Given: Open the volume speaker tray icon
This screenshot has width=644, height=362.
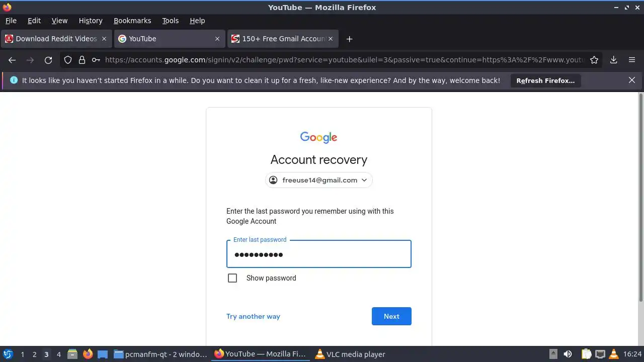Looking at the screenshot, I should click(x=568, y=354).
